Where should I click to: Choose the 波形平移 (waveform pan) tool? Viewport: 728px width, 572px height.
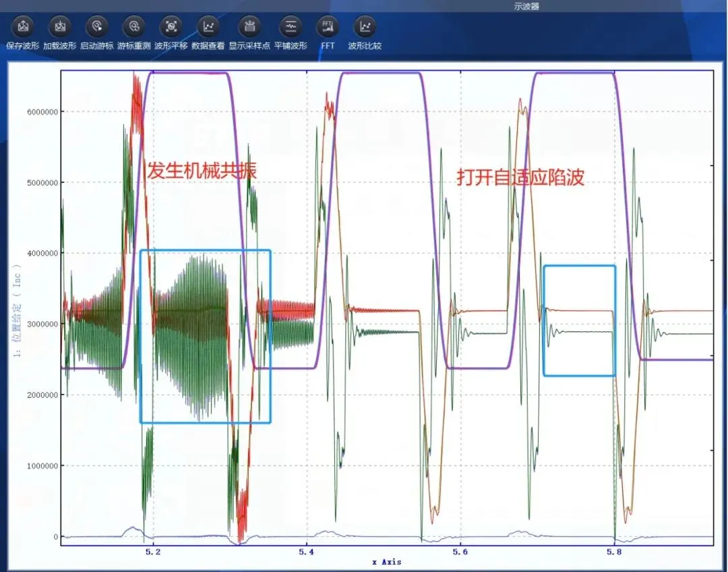click(171, 27)
